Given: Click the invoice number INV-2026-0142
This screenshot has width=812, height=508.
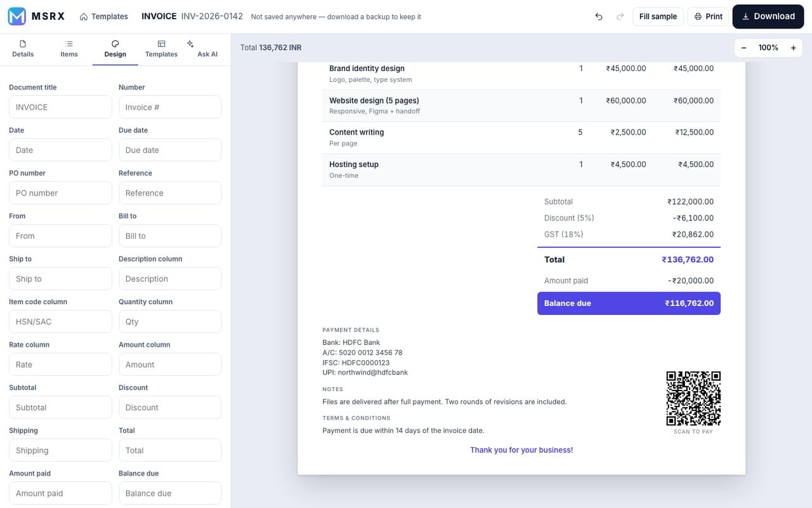Looking at the screenshot, I should pos(212,17).
